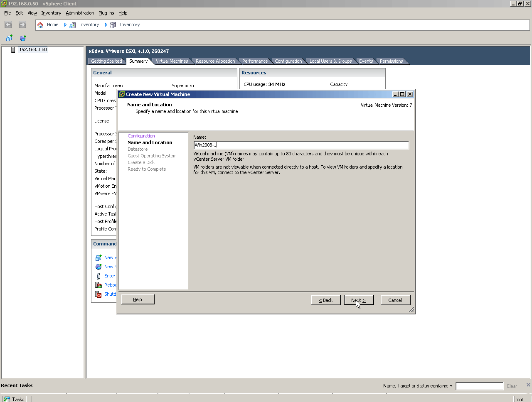Image resolution: width=532 pixels, height=402 pixels.
Task: Focus the Recent Tasks filter text box
Action: tap(479, 386)
